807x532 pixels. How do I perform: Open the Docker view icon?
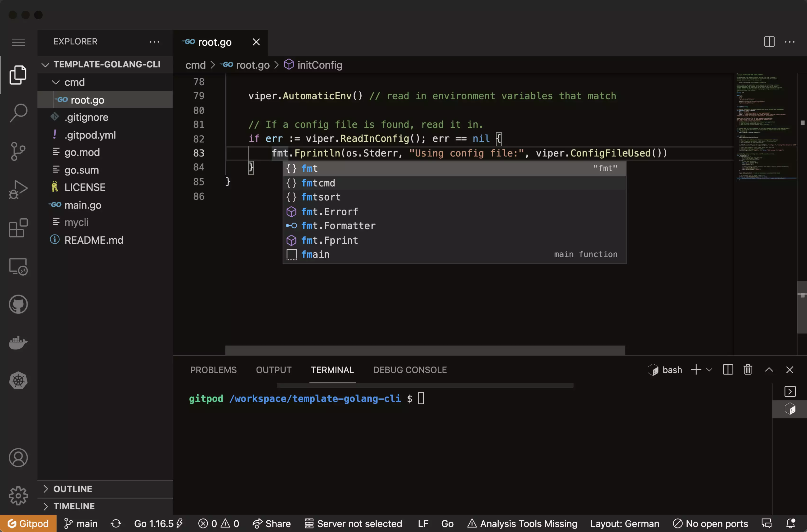[x=18, y=343]
